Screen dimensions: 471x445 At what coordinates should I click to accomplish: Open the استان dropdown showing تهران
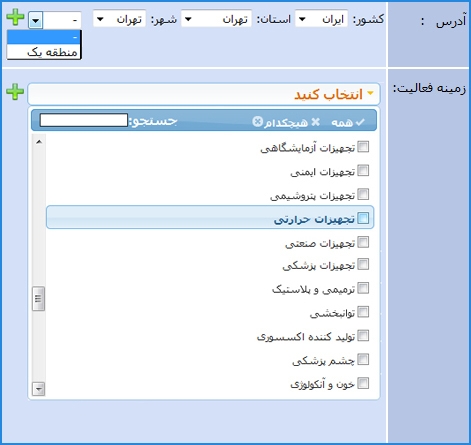click(x=216, y=19)
